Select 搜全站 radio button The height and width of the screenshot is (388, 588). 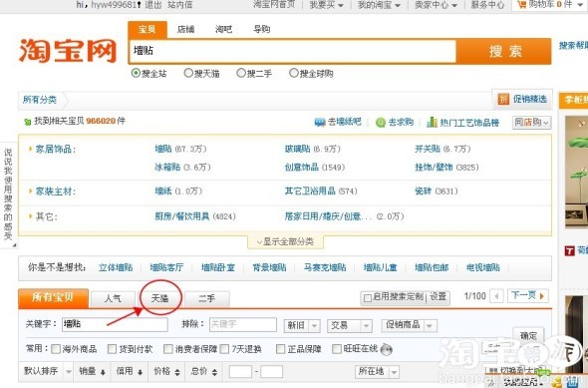point(136,73)
